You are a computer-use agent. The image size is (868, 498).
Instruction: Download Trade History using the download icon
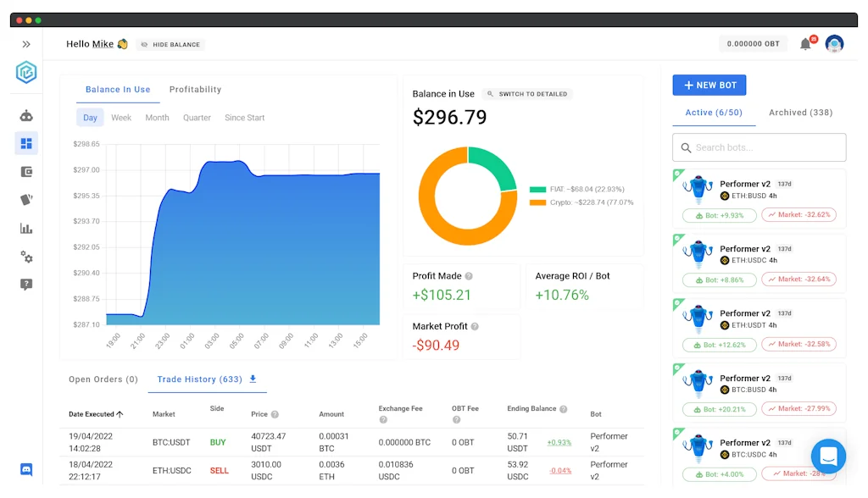pyautogui.click(x=255, y=379)
